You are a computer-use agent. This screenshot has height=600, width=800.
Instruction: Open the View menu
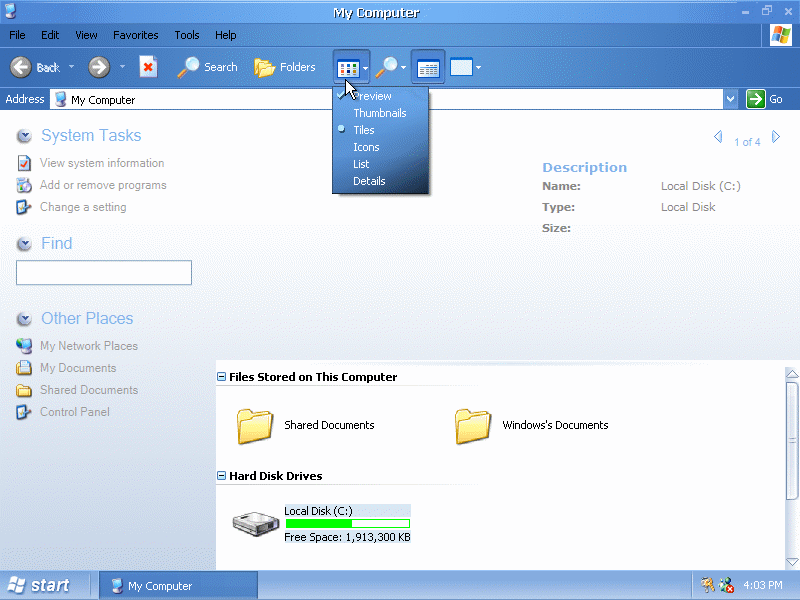(86, 35)
